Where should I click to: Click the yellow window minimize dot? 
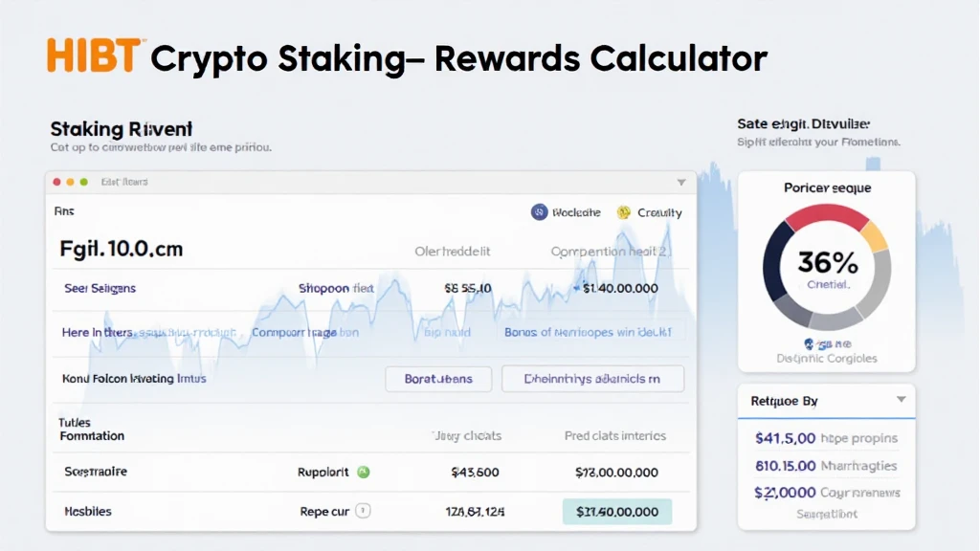(x=70, y=182)
